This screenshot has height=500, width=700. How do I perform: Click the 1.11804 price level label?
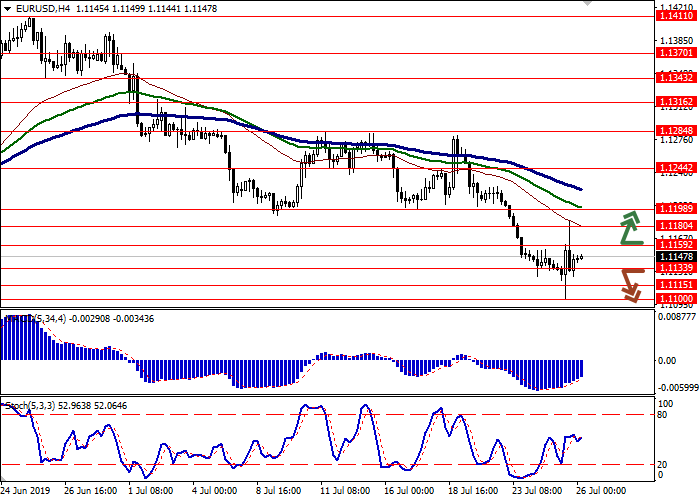(x=676, y=227)
